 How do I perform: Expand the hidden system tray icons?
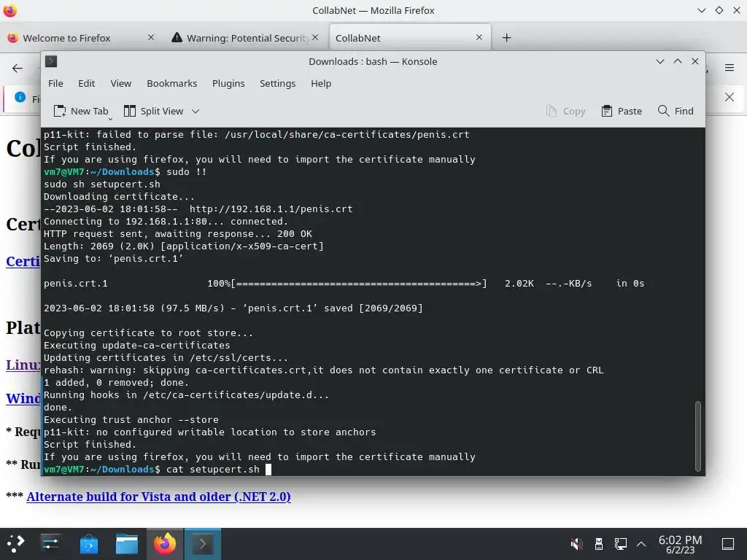tap(641, 544)
